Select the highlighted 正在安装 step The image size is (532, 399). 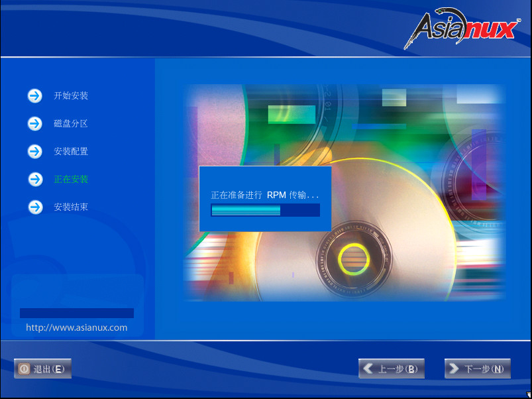[71, 179]
